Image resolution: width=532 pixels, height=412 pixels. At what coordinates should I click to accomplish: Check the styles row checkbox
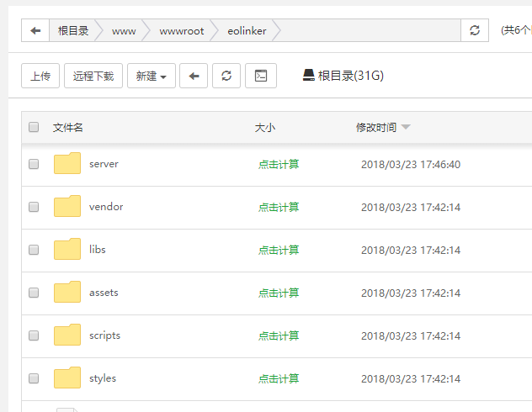click(x=34, y=378)
